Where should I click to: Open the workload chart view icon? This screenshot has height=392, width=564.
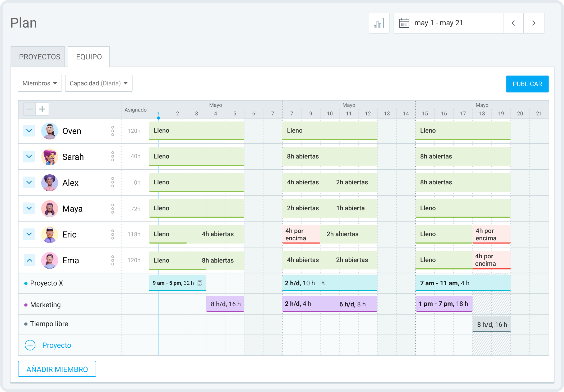coord(379,23)
